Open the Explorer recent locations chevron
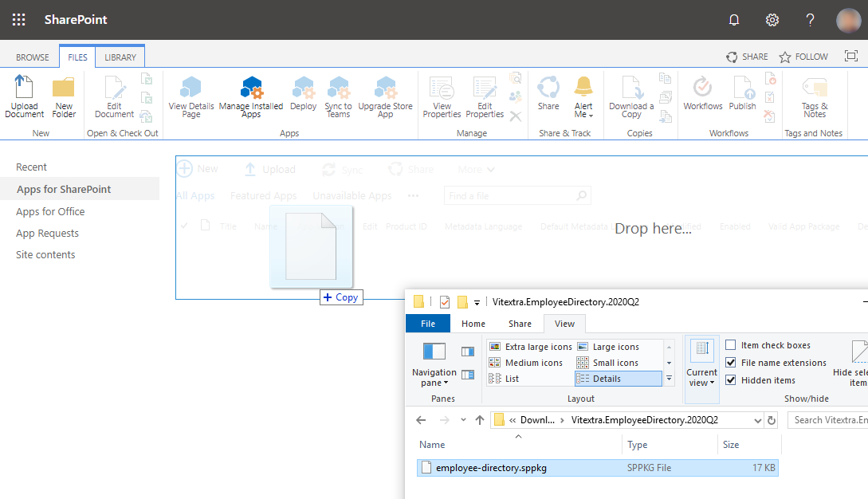868x499 pixels. 463,420
